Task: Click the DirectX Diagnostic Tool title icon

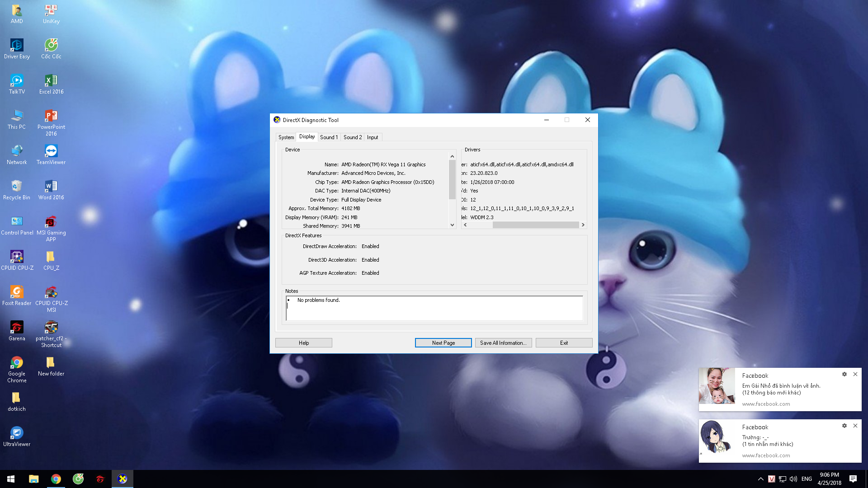Action: pos(277,120)
